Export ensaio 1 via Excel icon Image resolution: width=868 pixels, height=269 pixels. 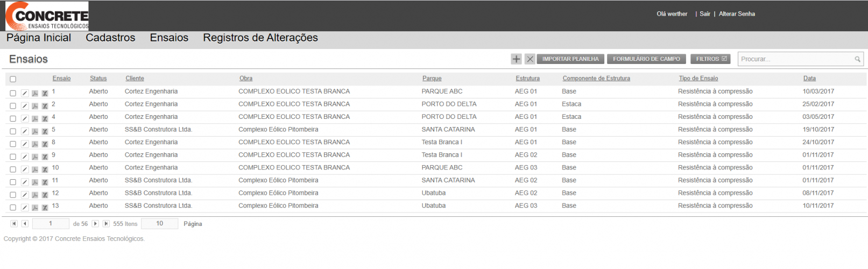(45, 93)
